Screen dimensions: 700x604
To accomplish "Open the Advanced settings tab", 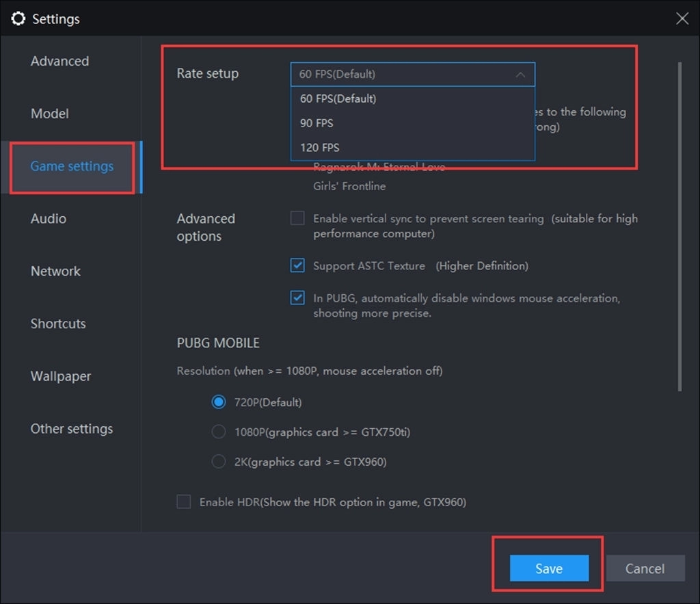I will (60, 61).
